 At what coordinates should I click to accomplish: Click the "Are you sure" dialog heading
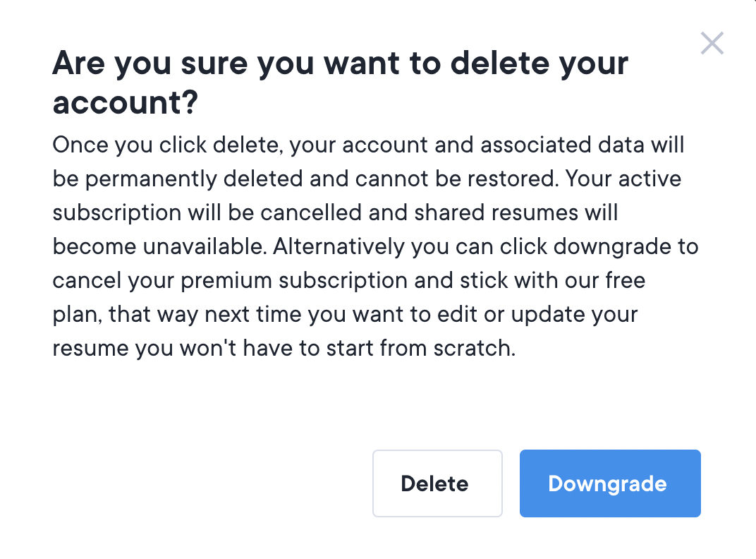340,64
